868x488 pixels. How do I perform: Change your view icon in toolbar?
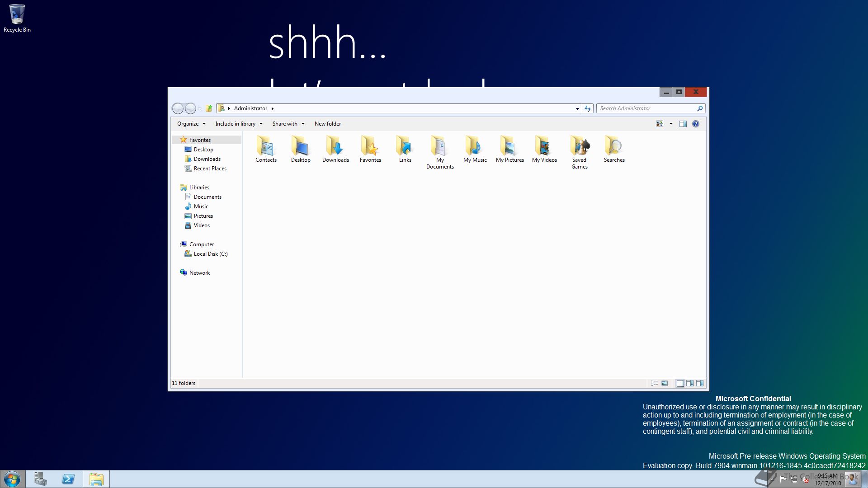click(660, 124)
